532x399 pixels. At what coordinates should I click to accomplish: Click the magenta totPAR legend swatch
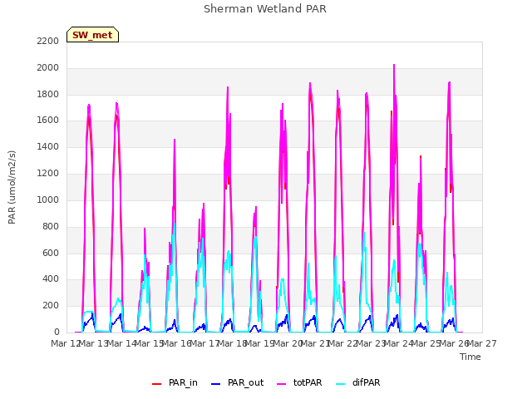click(282, 384)
